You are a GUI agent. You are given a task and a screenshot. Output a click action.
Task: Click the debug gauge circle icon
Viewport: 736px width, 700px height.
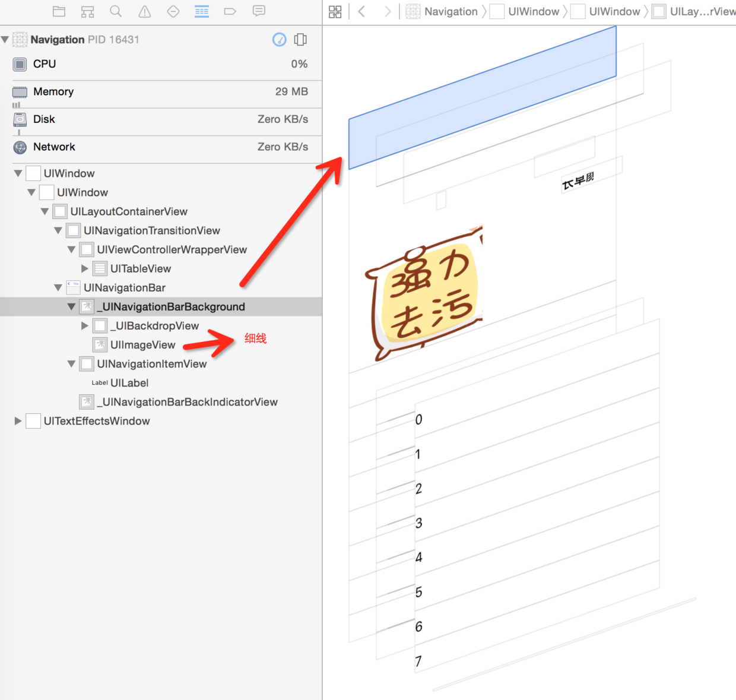280,40
